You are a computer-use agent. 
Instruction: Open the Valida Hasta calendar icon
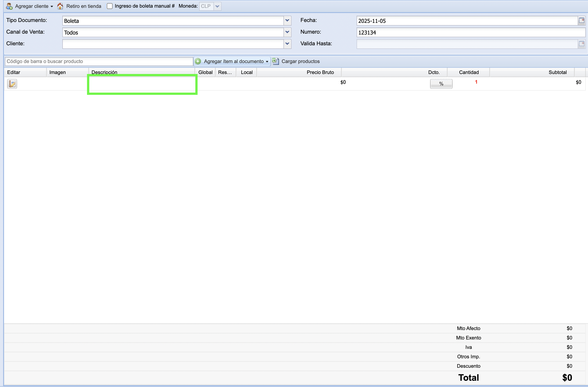pyautogui.click(x=581, y=44)
